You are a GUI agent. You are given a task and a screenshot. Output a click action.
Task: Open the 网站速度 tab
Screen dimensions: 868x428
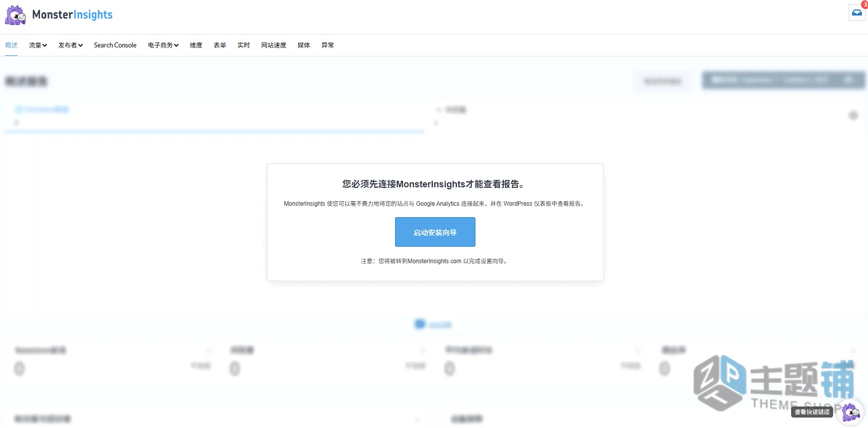tap(274, 45)
